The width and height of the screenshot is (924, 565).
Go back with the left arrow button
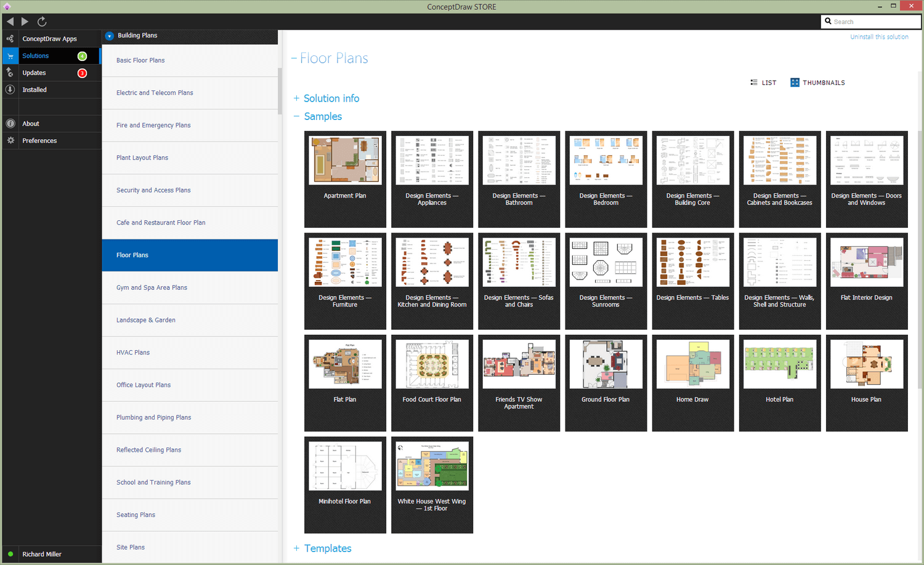[x=10, y=22]
